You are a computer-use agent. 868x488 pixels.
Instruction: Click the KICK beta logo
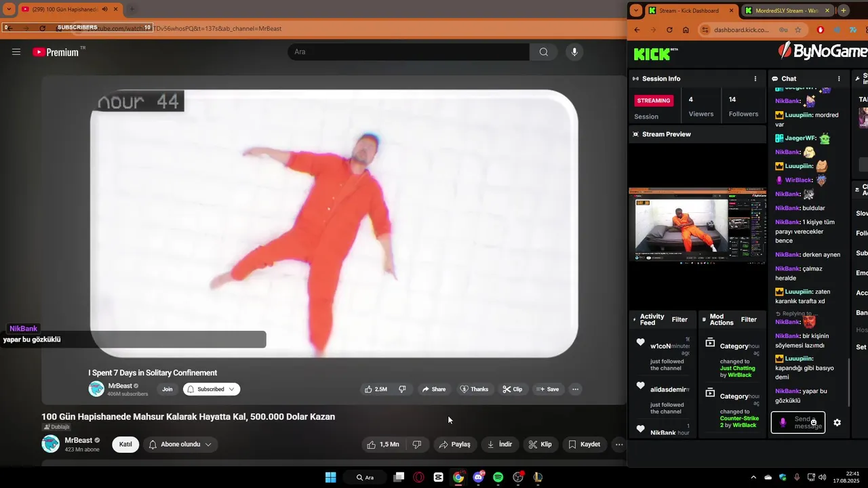(655, 54)
